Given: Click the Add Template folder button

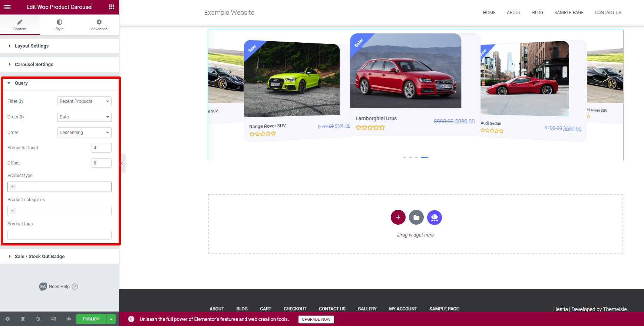Looking at the screenshot, I should [416, 217].
